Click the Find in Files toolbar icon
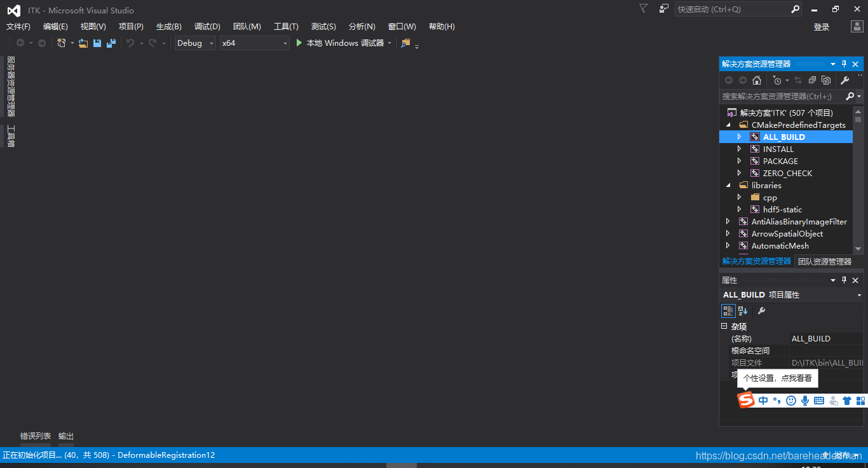The image size is (868, 468). [x=405, y=43]
